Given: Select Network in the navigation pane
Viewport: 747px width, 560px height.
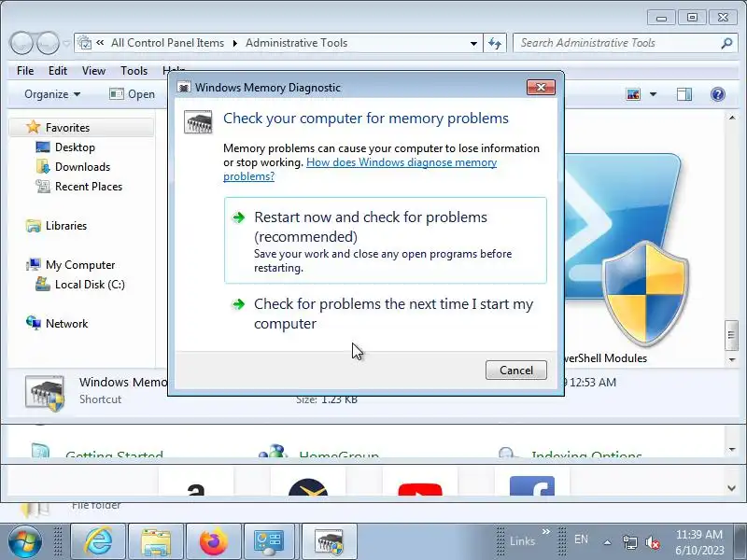Looking at the screenshot, I should coord(66,323).
